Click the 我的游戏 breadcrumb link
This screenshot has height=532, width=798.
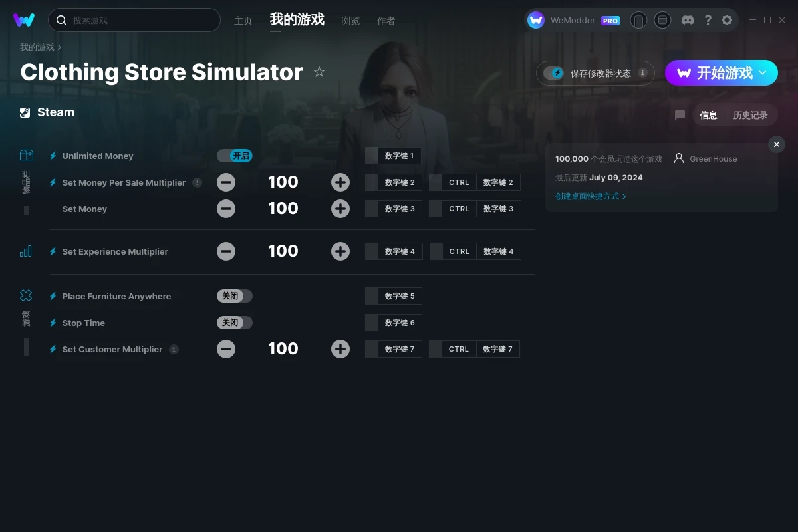37,47
